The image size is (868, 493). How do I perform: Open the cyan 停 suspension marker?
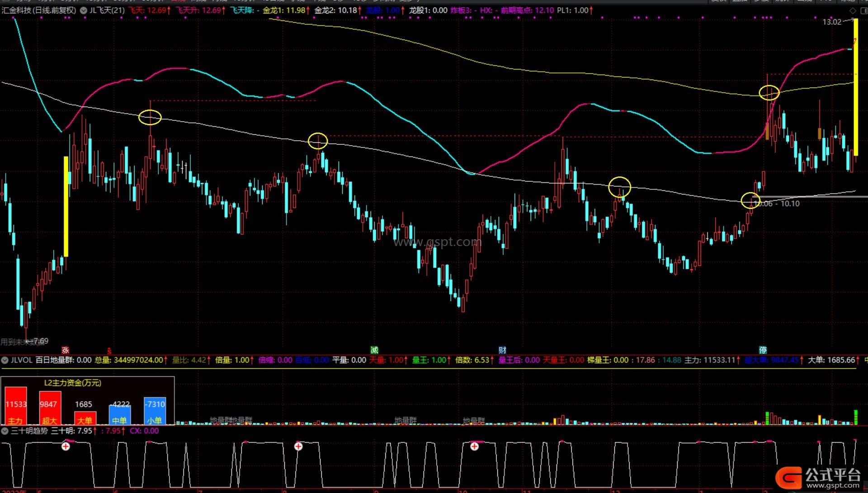[x=763, y=350]
